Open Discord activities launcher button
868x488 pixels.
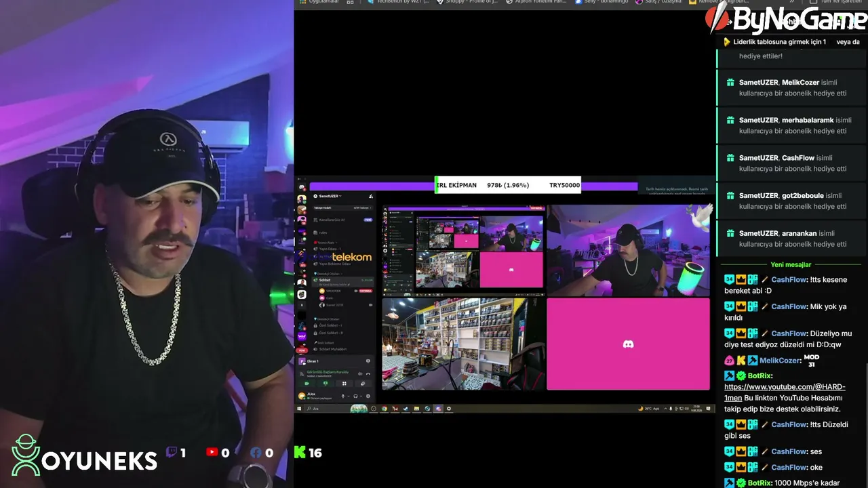pyautogui.click(x=344, y=384)
